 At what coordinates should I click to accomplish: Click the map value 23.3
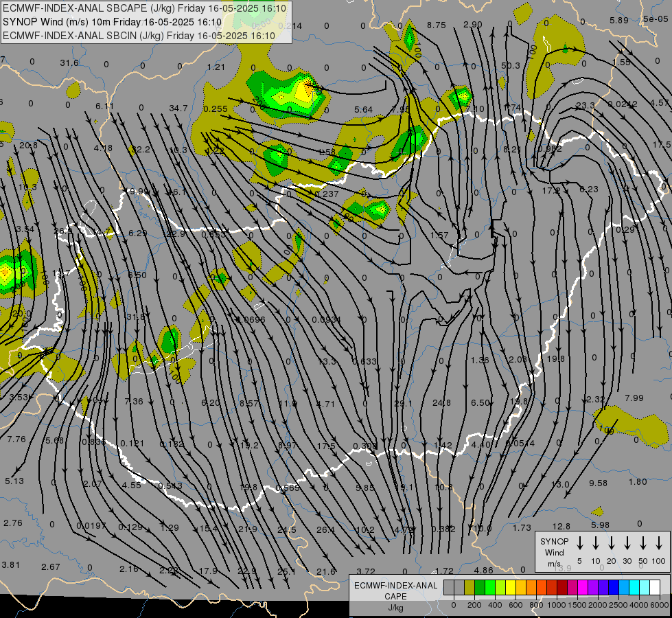(586, 106)
